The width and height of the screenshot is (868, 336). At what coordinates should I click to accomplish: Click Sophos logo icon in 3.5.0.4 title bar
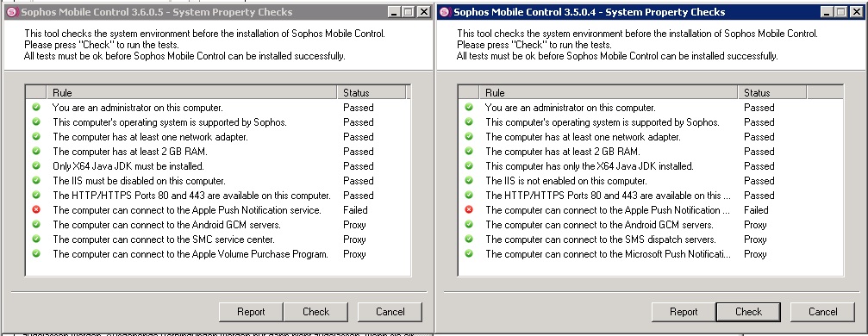click(445, 11)
